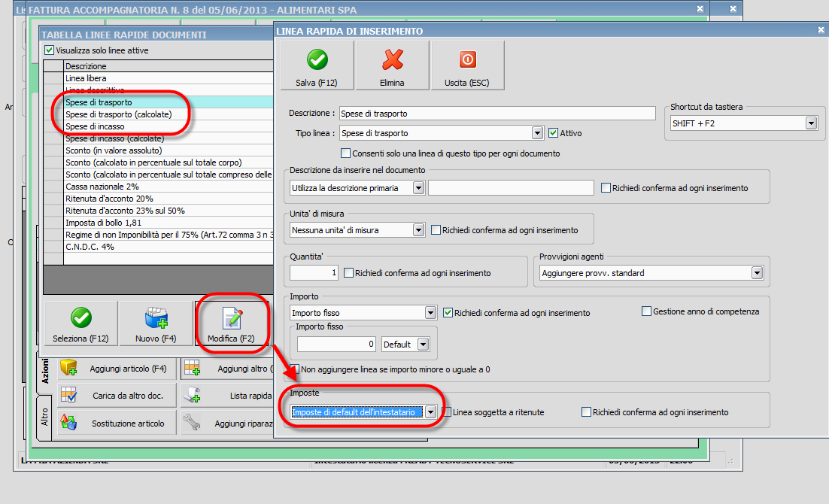Viewport: 829px width, 504px height.
Task: Click the Salva (F12) green check icon
Action: (317, 59)
